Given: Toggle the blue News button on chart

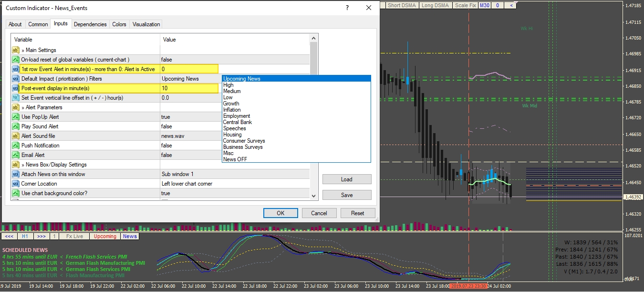Looking at the screenshot, I should (x=130, y=236).
